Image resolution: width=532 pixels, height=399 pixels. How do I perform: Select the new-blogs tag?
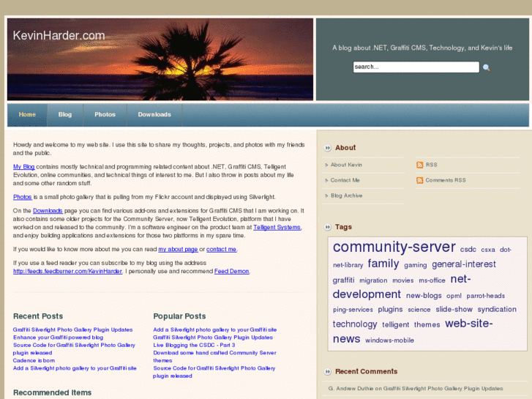(424, 296)
